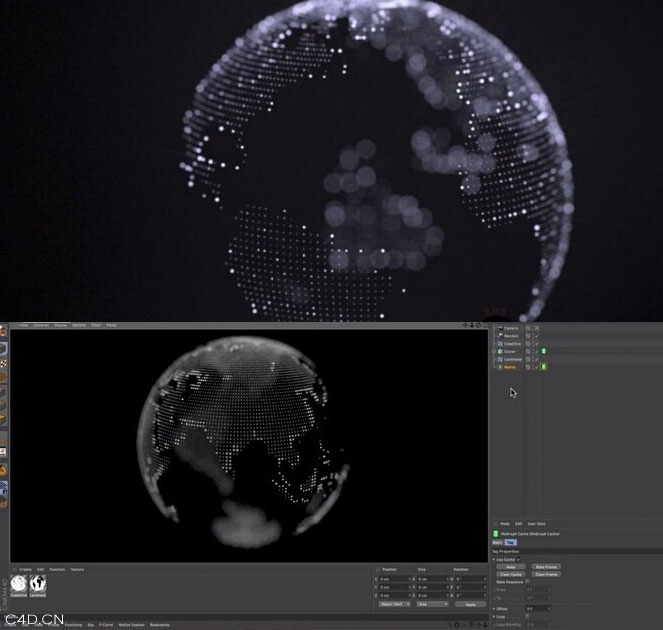This screenshot has height=630, width=663.
Task: Click the attribute manager menu grip icon beside Mode
Action: pyautogui.click(x=495, y=524)
